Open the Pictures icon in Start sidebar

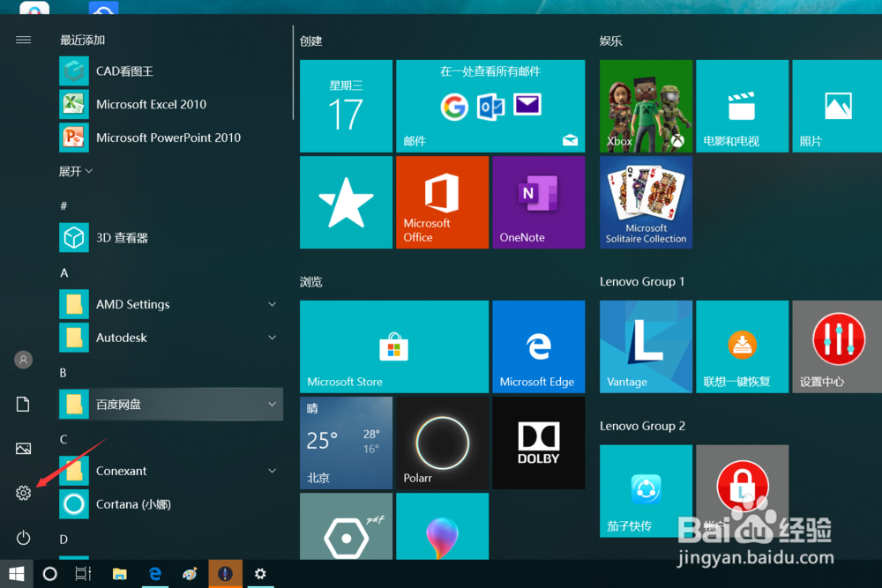(23, 448)
